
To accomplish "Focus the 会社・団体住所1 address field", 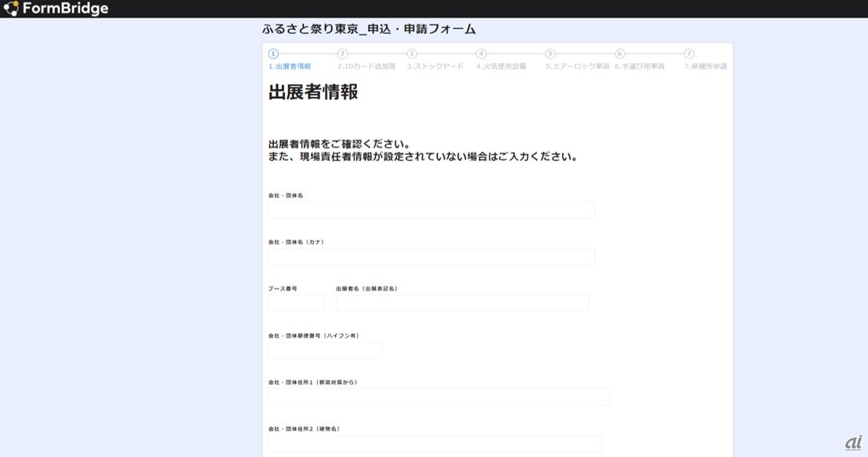I will click(x=439, y=397).
